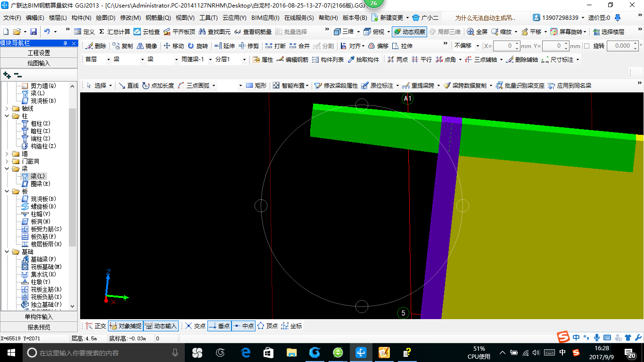Select the 点加长度 point plus length tool

pyautogui.click(x=158, y=85)
